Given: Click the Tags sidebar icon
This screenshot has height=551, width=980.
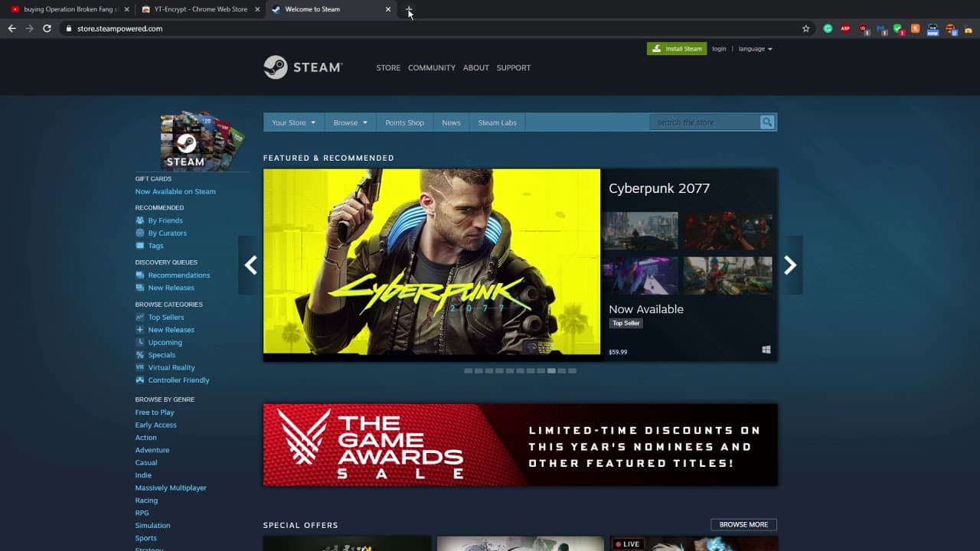Looking at the screenshot, I should pyautogui.click(x=139, y=246).
